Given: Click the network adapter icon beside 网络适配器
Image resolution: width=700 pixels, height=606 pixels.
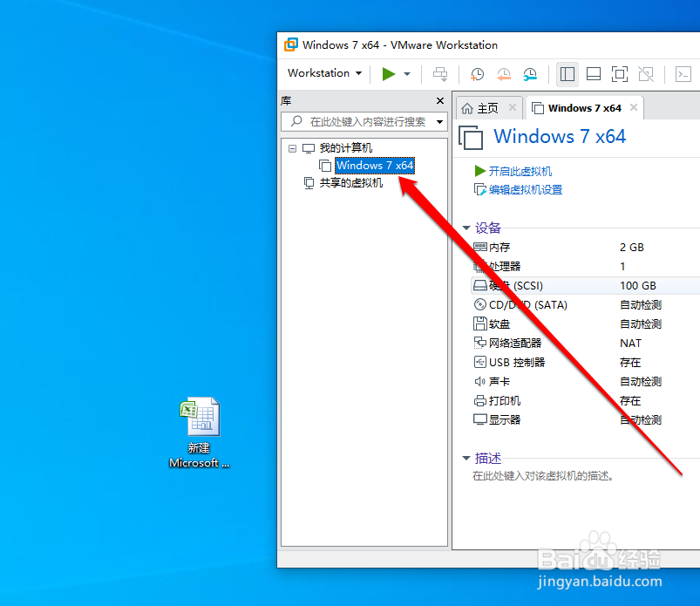Looking at the screenshot, I should pos(480,343).
